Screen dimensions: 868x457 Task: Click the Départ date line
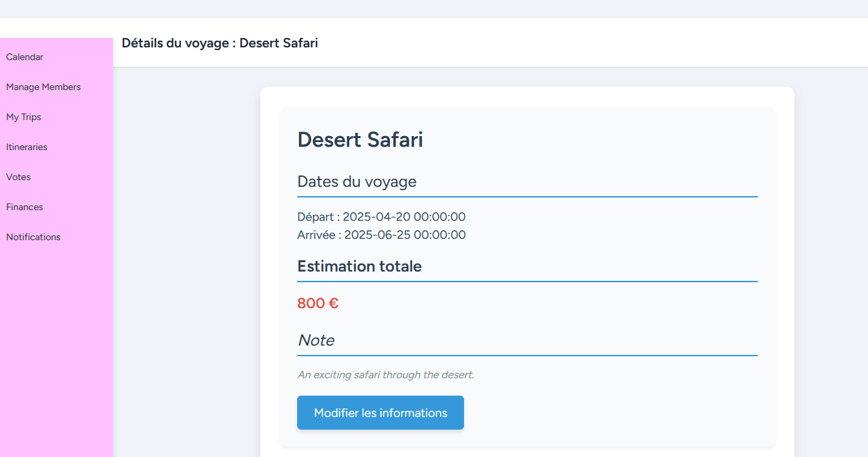pos(381,217)
